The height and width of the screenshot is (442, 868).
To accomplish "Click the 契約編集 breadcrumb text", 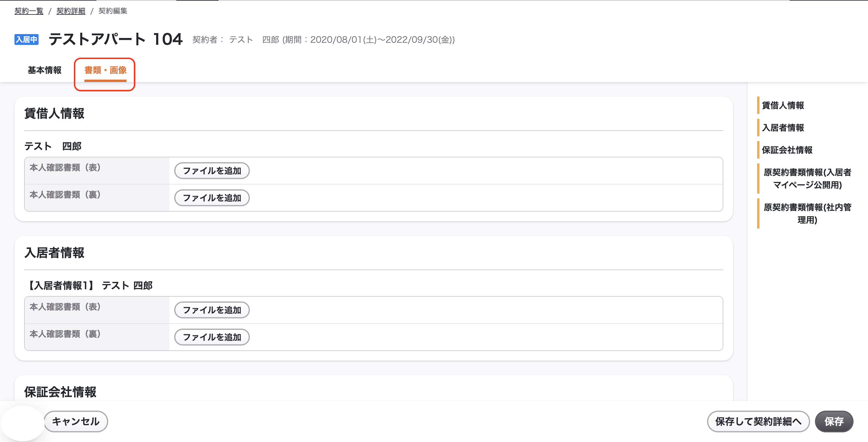I will click(x=113, y=11).
